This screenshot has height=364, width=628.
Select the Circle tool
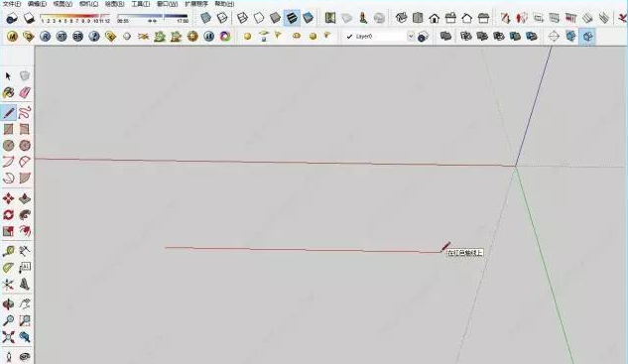click(8, 146)
